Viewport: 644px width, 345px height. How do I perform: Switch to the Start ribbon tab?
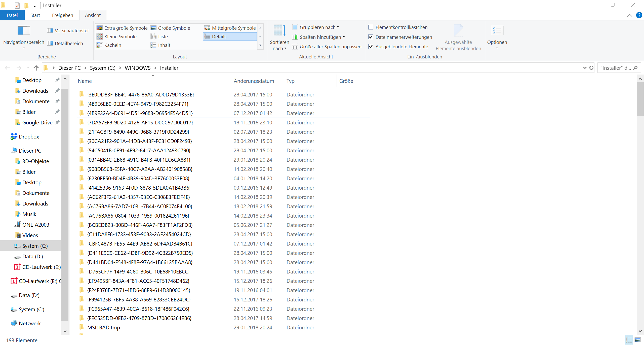pyautogui.click(x=35, y=15)
